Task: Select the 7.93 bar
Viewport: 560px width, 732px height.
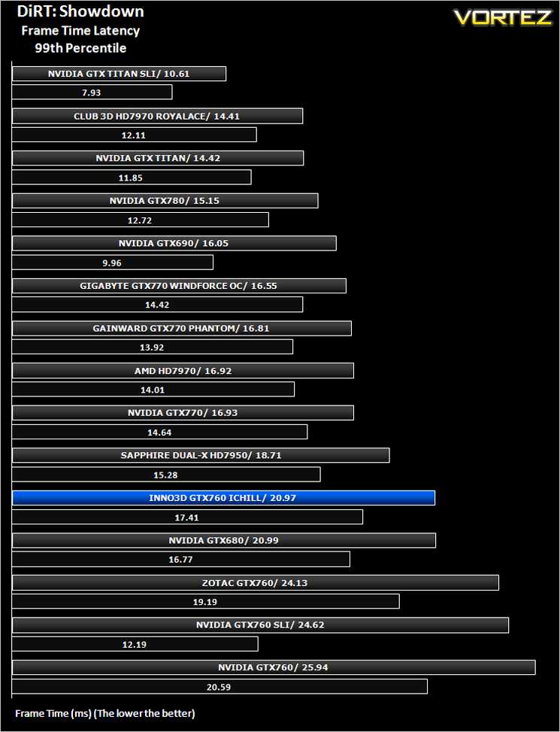Action: 92,93
